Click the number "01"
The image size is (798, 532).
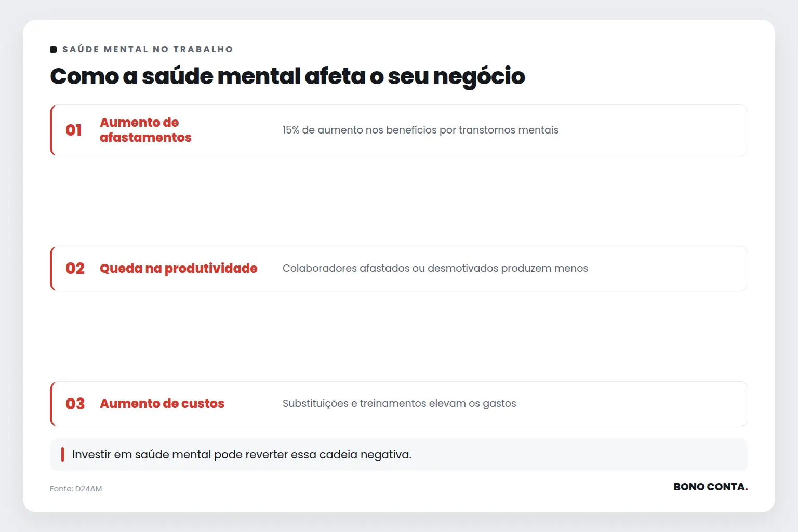pyautogui.click(x=74, y=130)
